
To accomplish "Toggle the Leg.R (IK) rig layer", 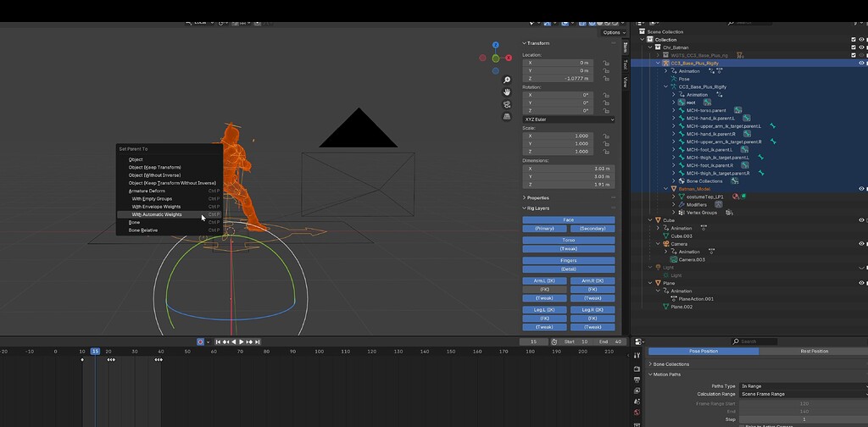I will point(593,310).
